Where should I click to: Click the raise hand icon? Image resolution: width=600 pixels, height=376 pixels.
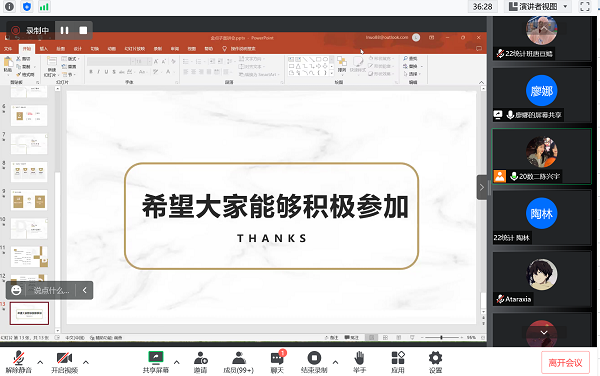pyautogui.click(x=359, y=358)
